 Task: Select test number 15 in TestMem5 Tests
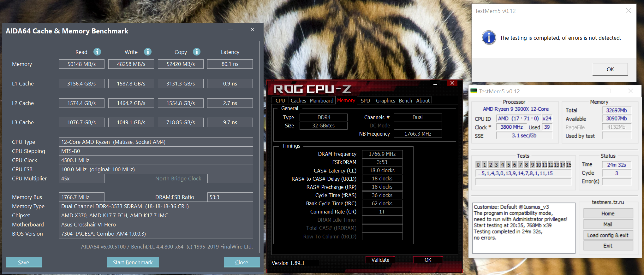569,165
